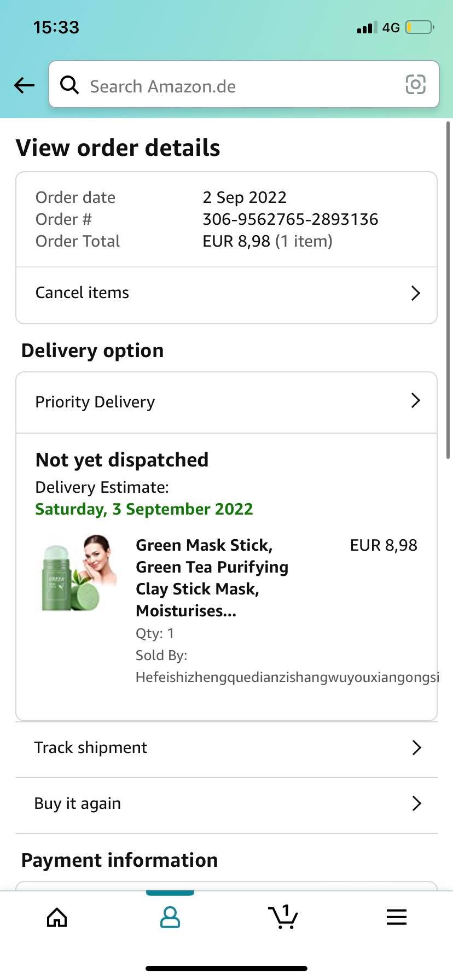Viewport: 453px width, 980px height.
Task: Open the Green Mask Stick product title
Action: coord(212,577)
